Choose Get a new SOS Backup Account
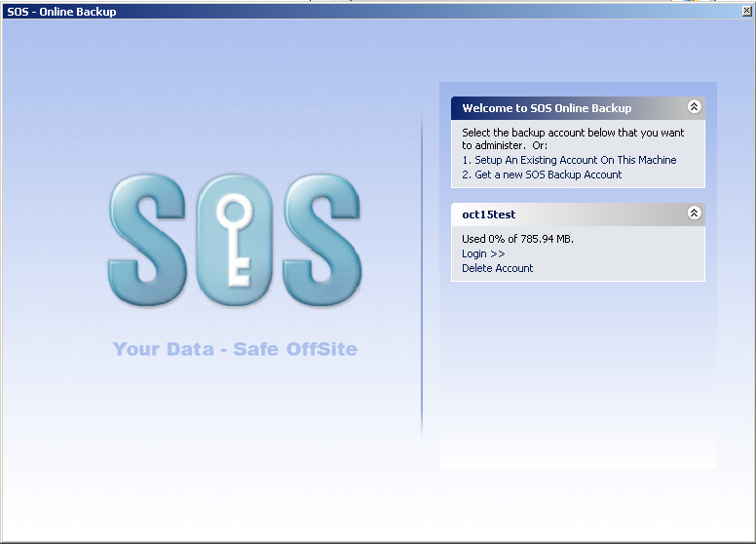This screenshot has width=756, height=544. (x=548, y=175)
